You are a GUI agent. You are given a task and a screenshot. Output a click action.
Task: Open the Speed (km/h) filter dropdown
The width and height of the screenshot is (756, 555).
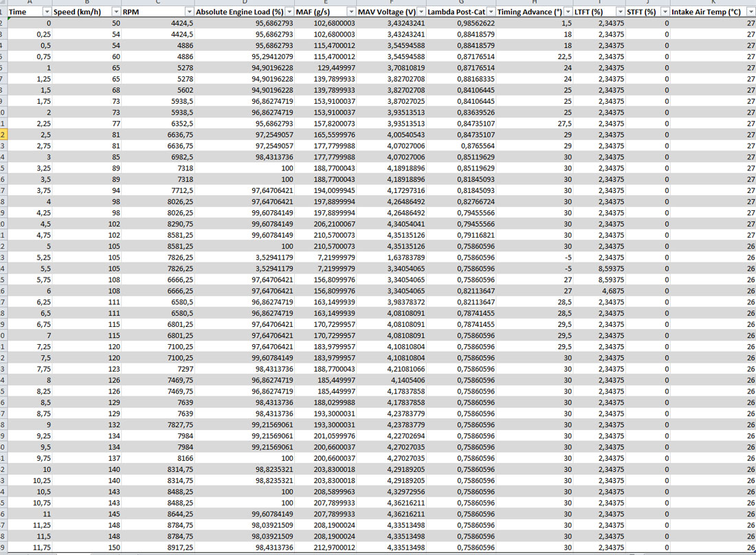115,12
